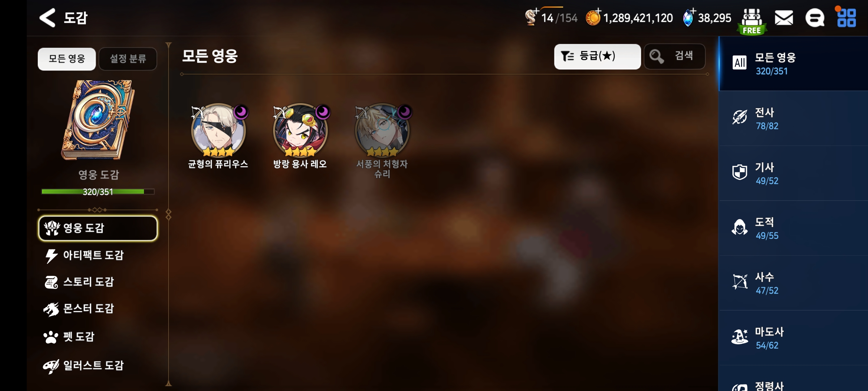Select the 모든 영웅 tab
Screen dimensions: 868x391
coord(67,59)
